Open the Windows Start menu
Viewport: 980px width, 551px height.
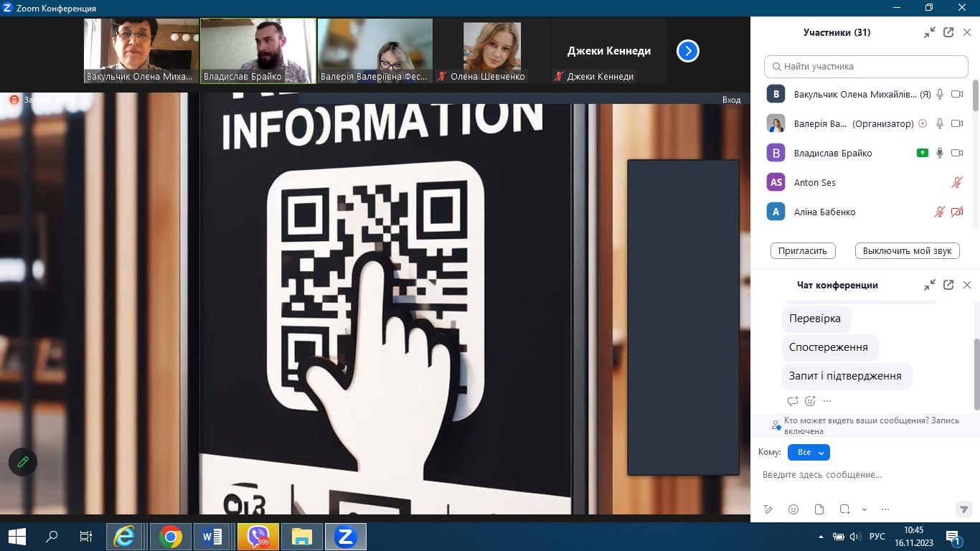pos(17,536)
